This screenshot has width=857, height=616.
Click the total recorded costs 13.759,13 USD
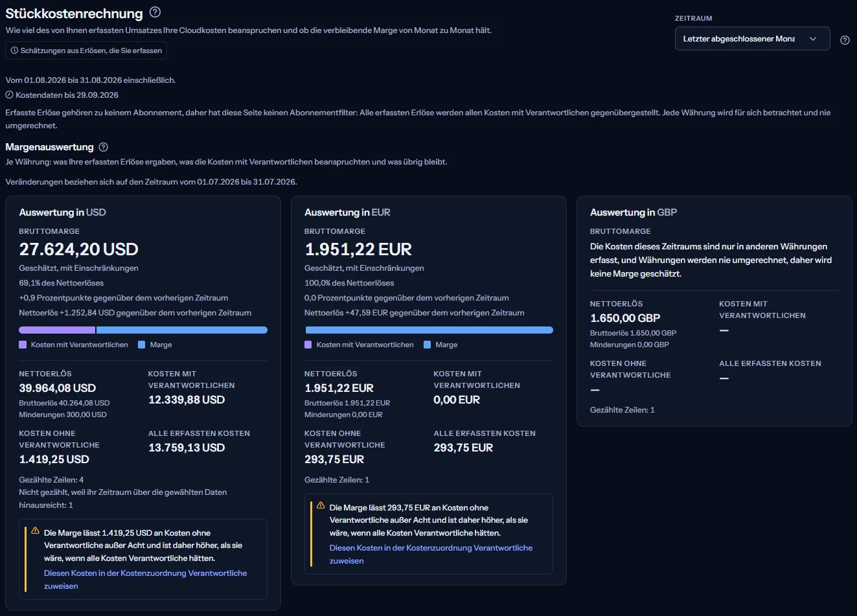pyautogui.click(x=187, y=448)
